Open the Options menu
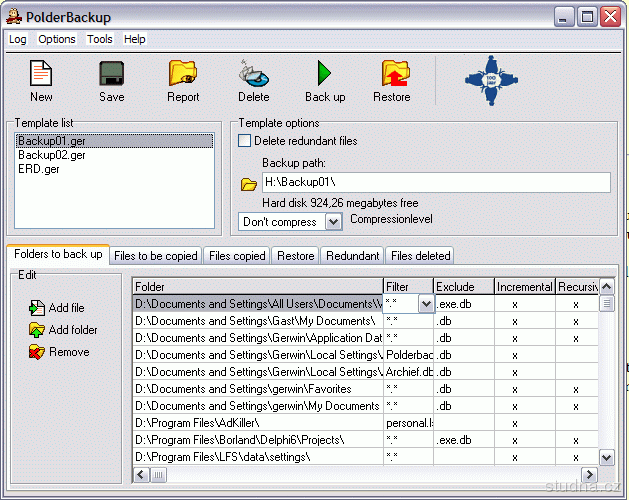The width and height of the screenshot is (629, 500). click(57, 39)
